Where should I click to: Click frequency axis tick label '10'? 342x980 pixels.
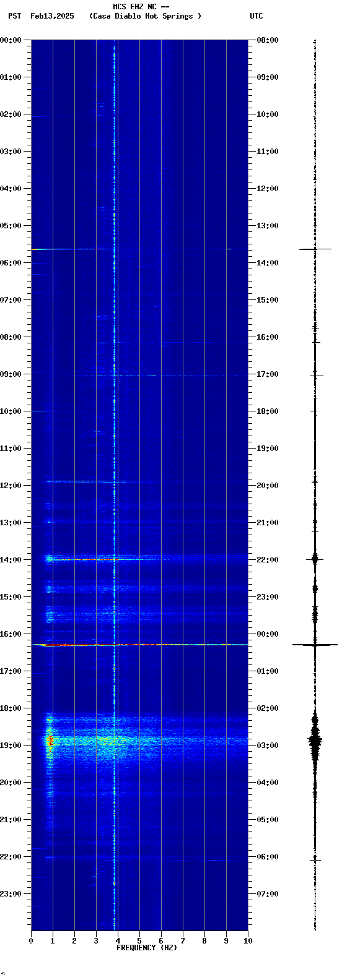click(x=248, y=941)
